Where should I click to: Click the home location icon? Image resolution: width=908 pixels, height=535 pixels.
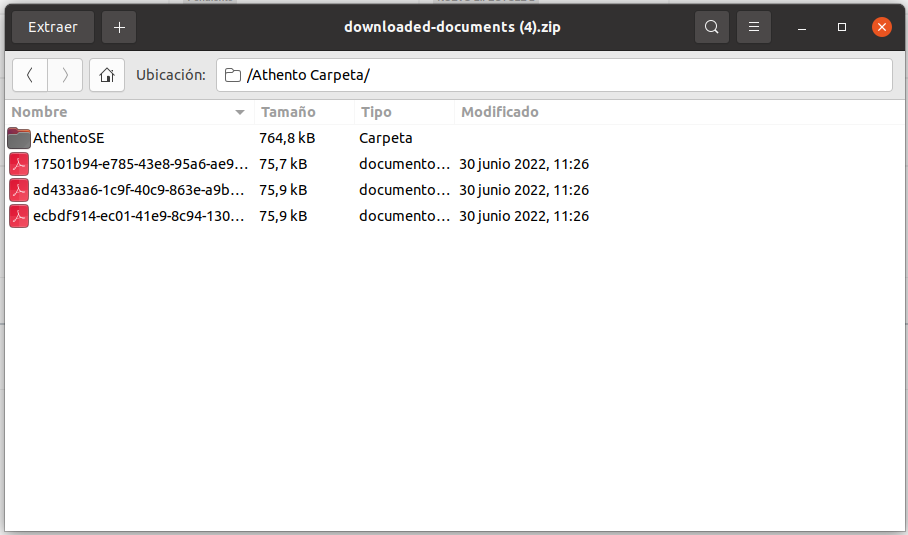click(107, 75)
